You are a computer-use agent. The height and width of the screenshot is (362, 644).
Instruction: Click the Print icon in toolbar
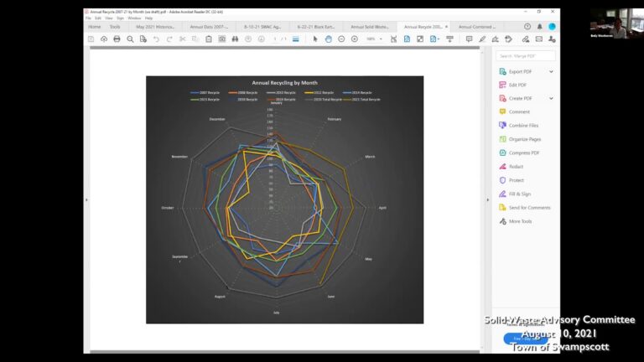pyautogui.click(x=117, y=39)
